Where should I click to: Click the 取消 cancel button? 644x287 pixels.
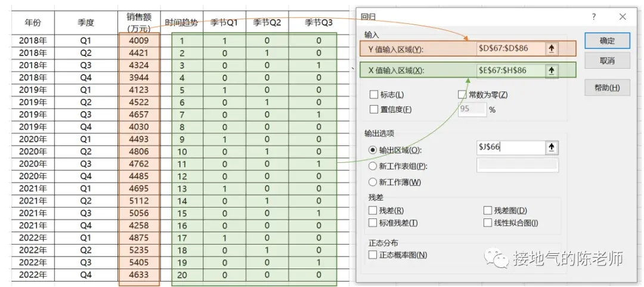click(607, 61)
